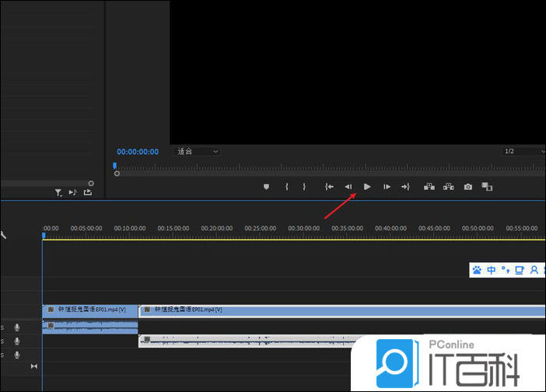
Task: Solo the second audio track with S
Action: coord(2,341)
